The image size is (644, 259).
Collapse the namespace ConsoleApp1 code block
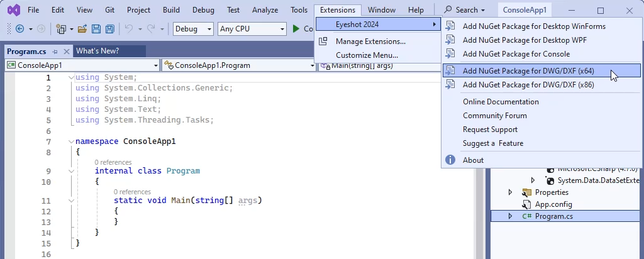[70, 141]
